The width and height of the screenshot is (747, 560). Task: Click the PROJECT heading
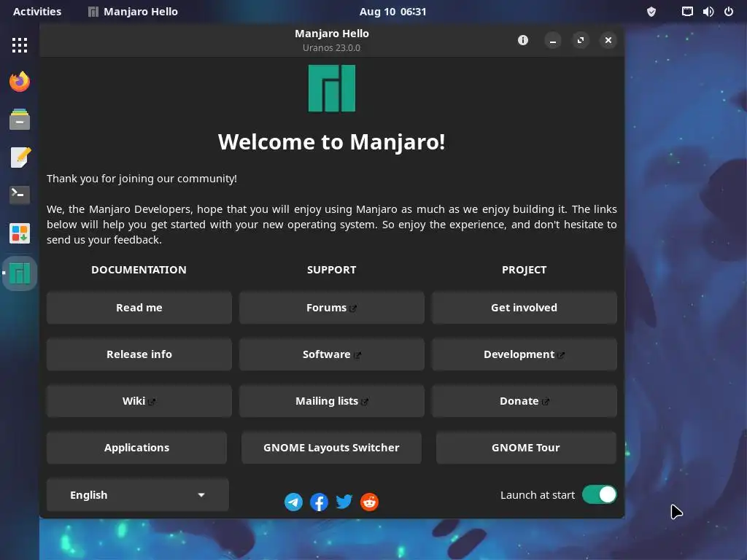click(524, 270)
